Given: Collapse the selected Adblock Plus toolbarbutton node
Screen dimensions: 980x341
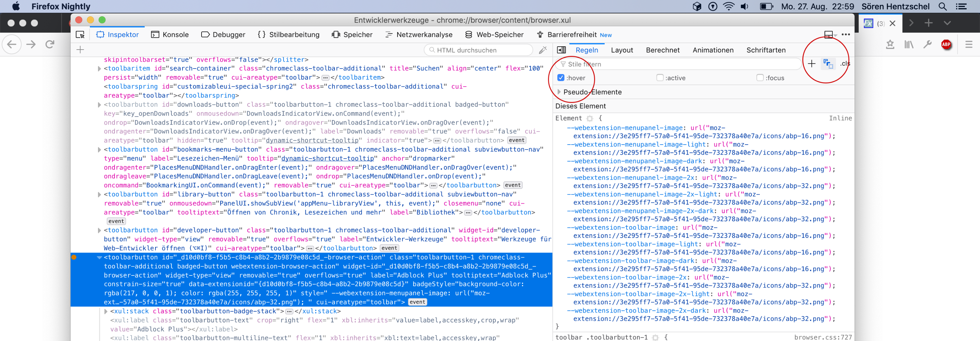Looking at the screenshot, I should (99, 257).
